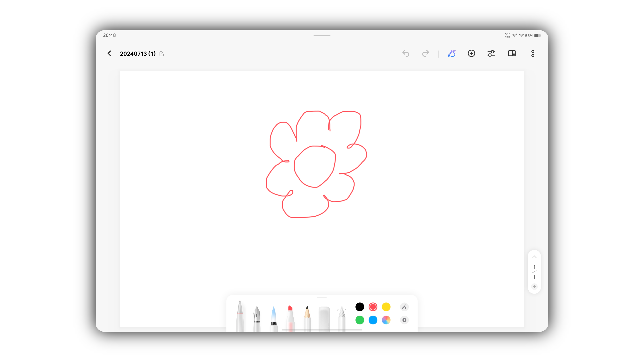Click the 20:48 clock in status bar

pyautogui.click(x=109, y=35)
